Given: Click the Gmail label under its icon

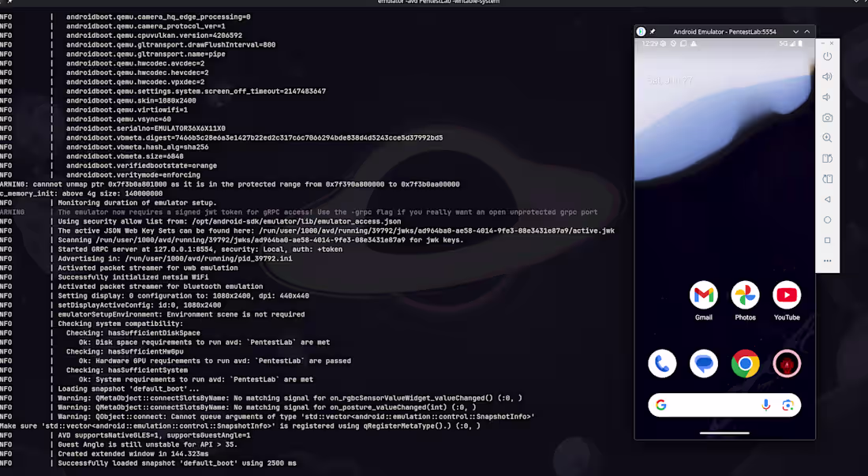Looking at the screenshot, I should [x=704, y=317].
